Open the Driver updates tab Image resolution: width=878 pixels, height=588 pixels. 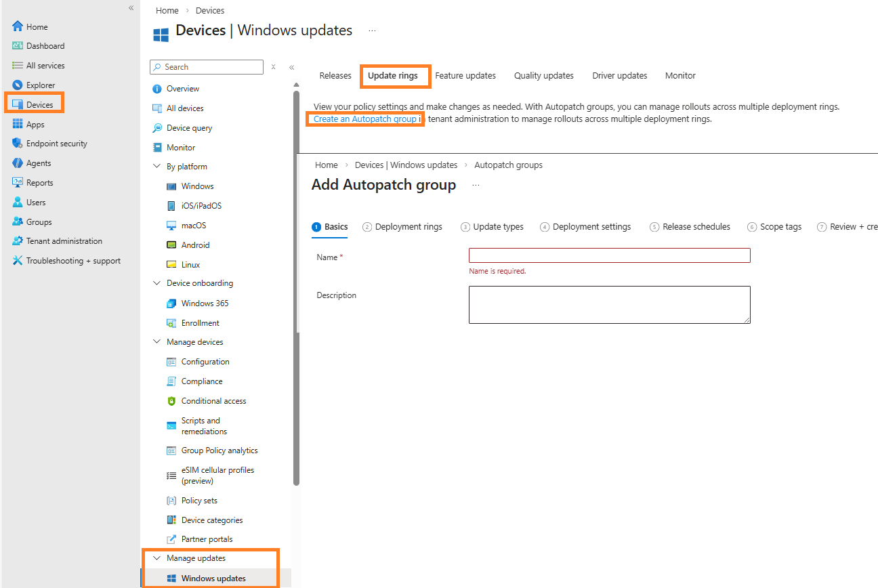[620, 76]
